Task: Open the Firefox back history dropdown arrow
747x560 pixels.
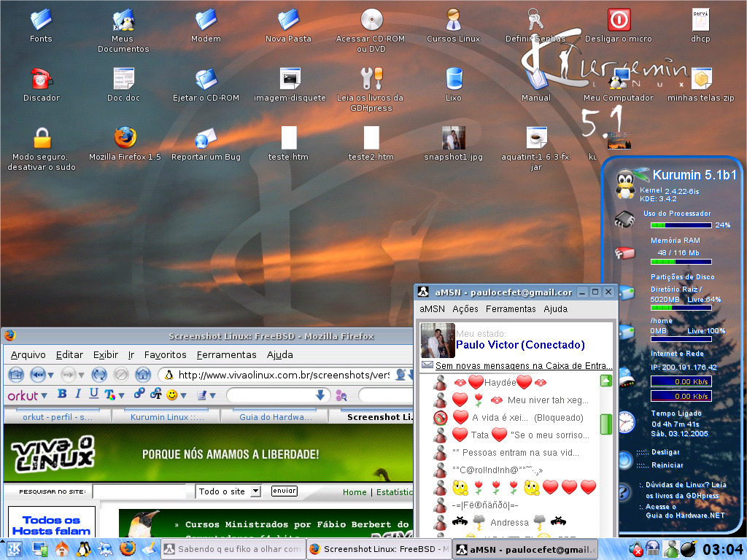Action: point(51,376)
